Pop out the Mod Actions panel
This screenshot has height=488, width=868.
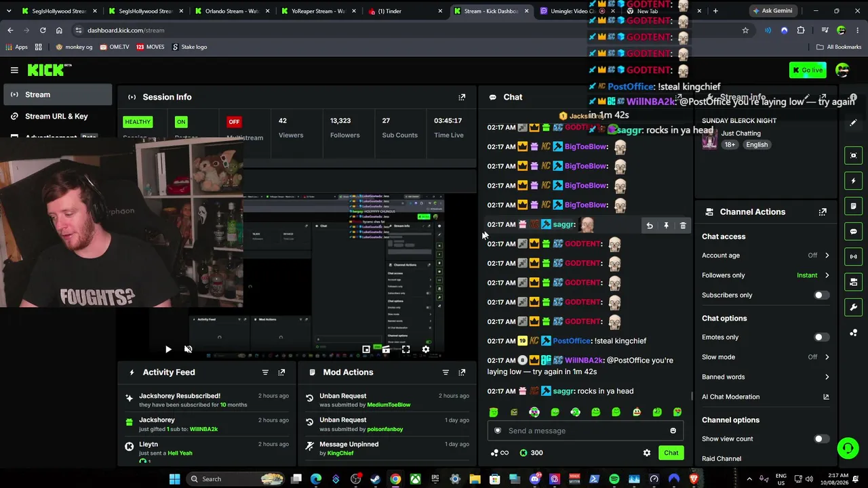coord(462,372)
